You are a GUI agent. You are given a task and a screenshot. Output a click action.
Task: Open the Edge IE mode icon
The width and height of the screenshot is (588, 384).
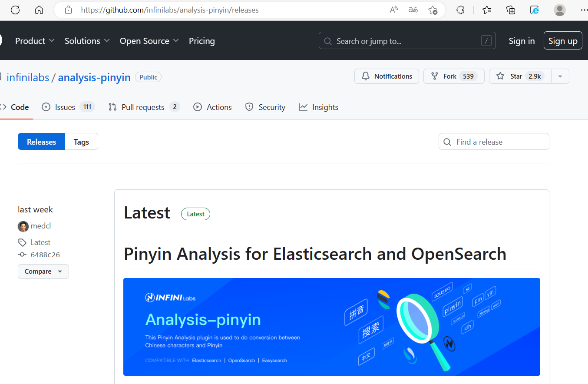click(535, 10)
